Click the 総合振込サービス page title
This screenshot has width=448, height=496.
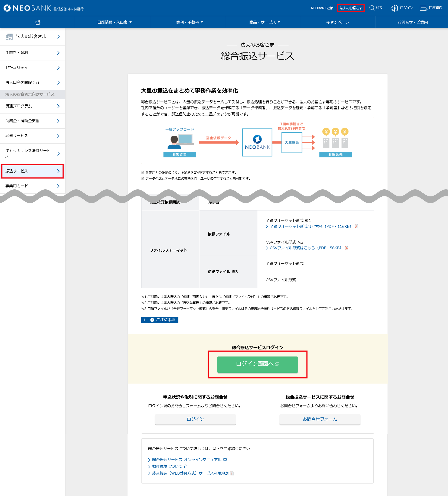[257, 56]
